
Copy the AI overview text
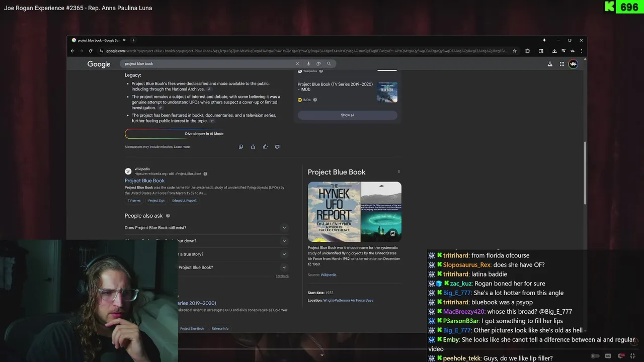pyautogui.click(x=241, y=147)
